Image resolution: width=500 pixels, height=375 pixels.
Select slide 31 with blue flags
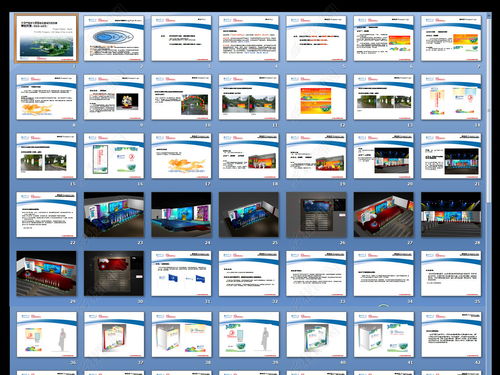click(x=181, y=273)
